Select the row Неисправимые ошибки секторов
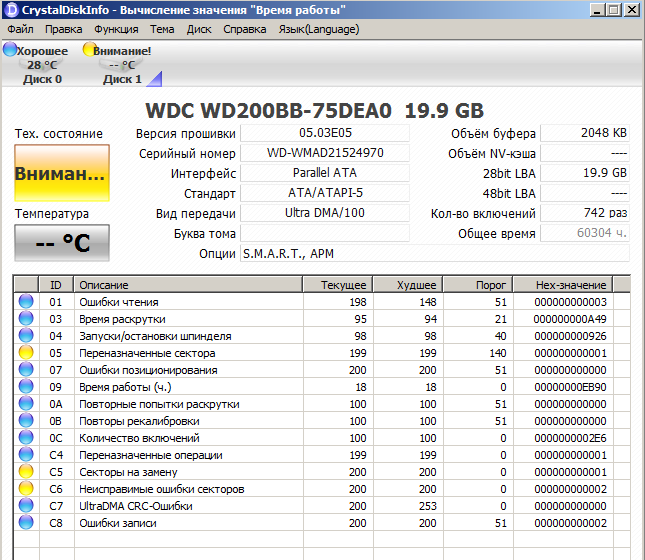 click(322, 488)
